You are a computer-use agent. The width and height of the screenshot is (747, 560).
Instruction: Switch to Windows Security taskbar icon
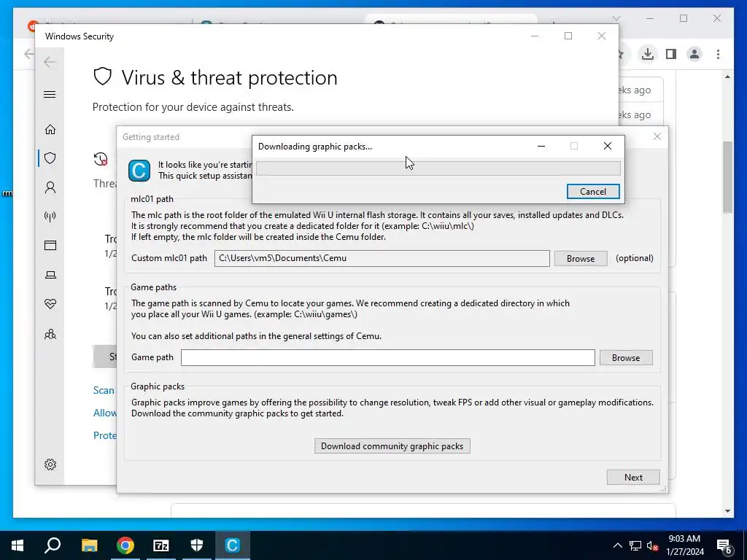click(197, 545)
